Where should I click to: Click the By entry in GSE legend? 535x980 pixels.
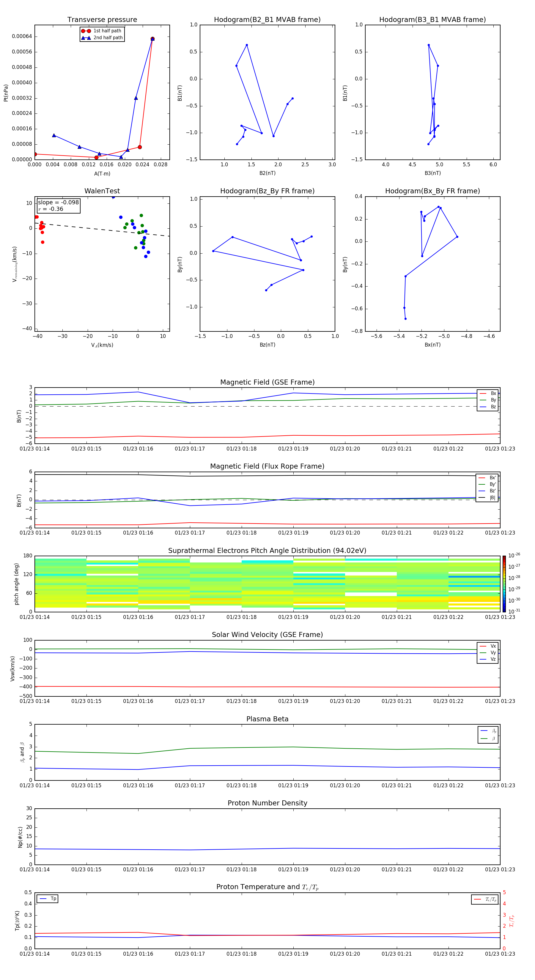488,400
